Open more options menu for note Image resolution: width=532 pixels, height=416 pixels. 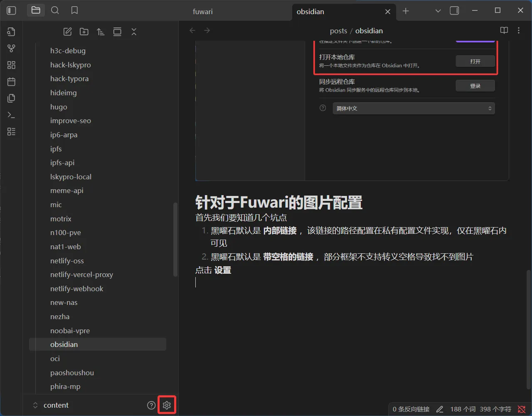point(518,30)
